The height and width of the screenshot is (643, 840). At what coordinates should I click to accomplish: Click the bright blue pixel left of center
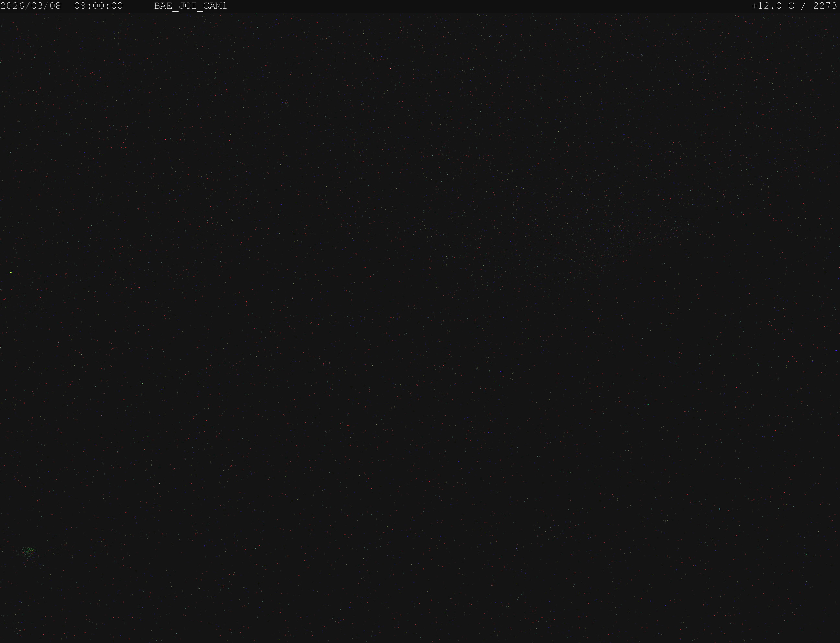[x=281, y=205]
